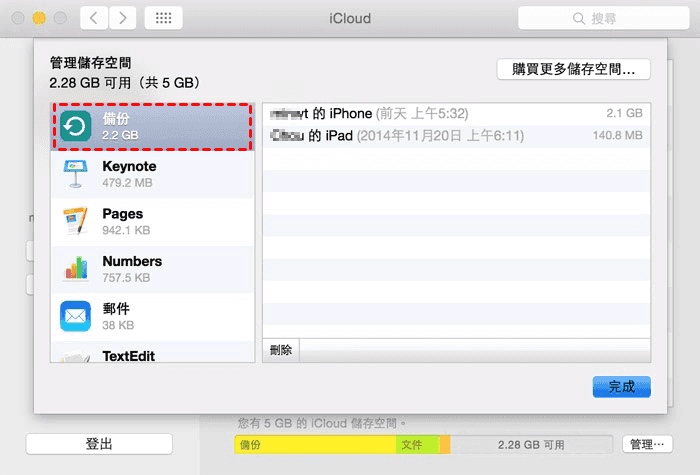Screen dimensions: 700x475
Task: Open the show-all grid icon
Action: [163, 18]
